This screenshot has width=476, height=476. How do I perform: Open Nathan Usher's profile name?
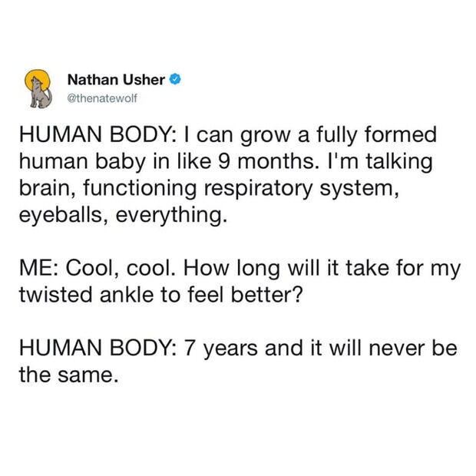point(116,80)
